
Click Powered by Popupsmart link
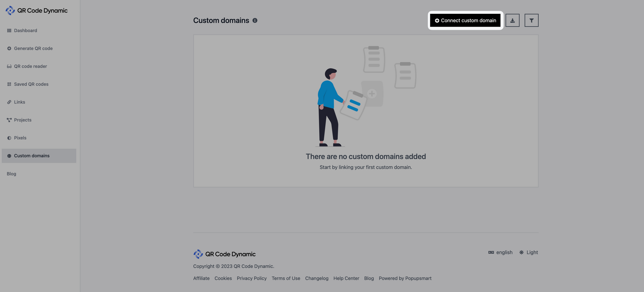[405, 278]
